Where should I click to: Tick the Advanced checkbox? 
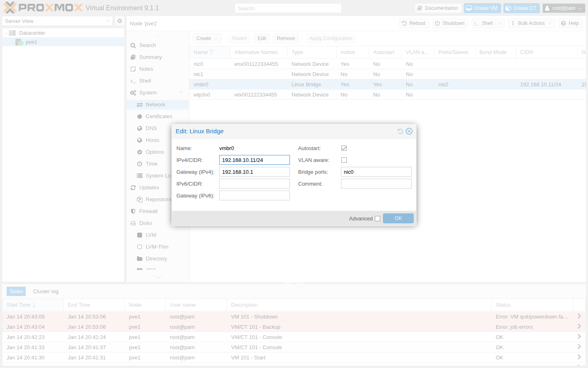coord(377,219)
